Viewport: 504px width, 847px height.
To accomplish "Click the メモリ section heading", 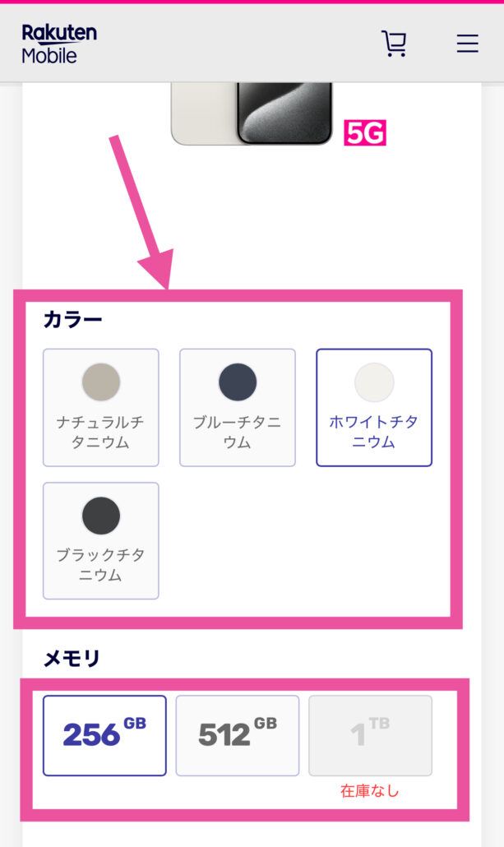I will click(x=72, y=659).
